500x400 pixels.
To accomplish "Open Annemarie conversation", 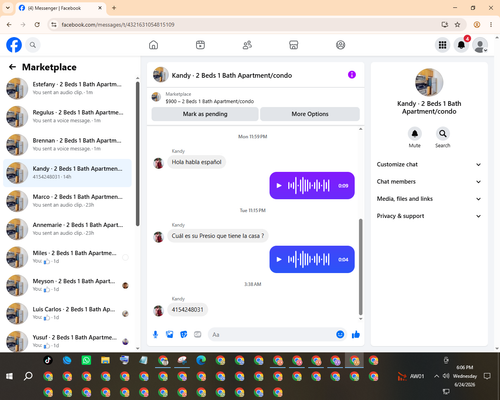I will coord(67,229).
